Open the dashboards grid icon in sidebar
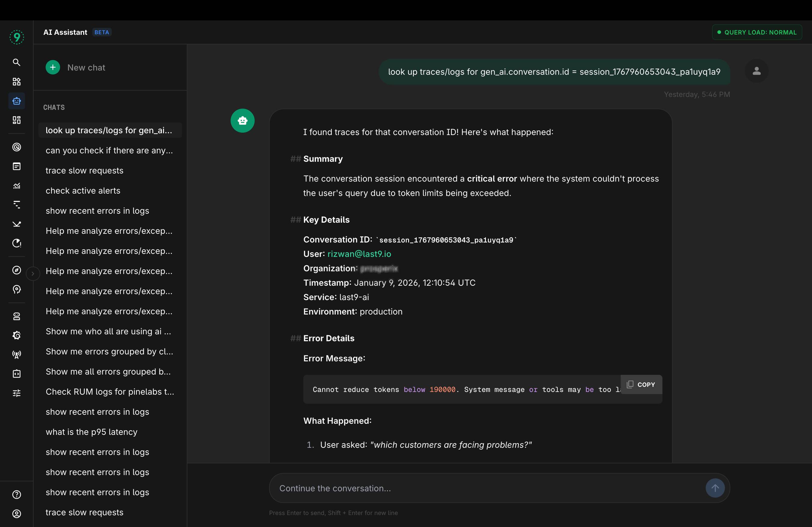Viewport: 812px width, 527px height. 17,120
